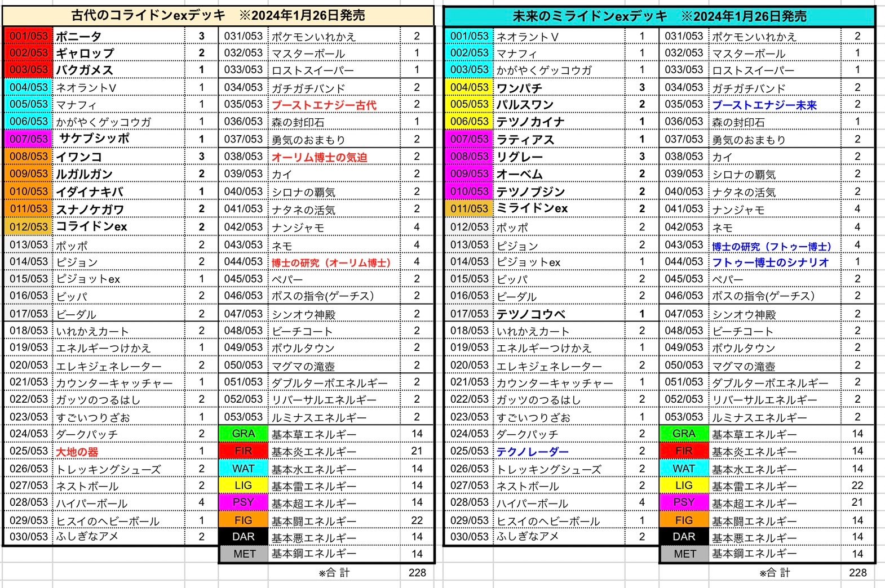Click the red 大地の器 cell
Viewport: 885px width, 588px height.
119,452
